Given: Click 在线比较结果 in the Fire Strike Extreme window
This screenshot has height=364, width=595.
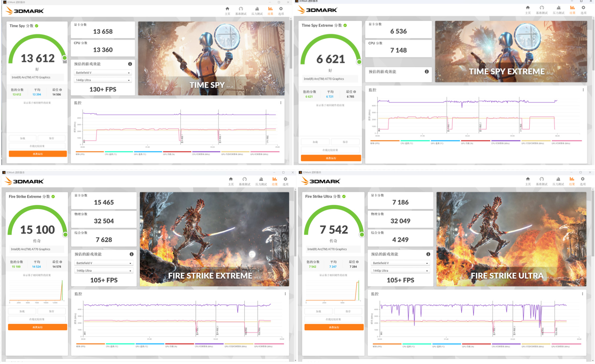Looking at the screenshot, I should [x=37, y=319].
